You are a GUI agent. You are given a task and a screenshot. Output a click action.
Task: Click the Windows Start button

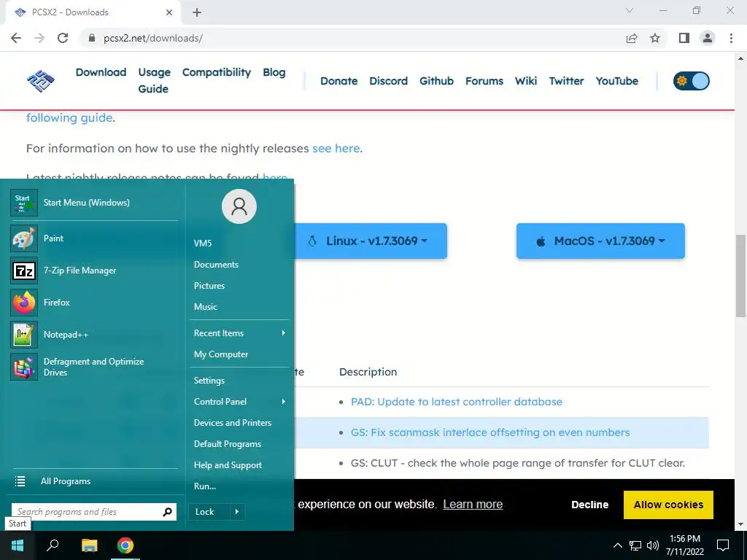(x=18, y=545)
